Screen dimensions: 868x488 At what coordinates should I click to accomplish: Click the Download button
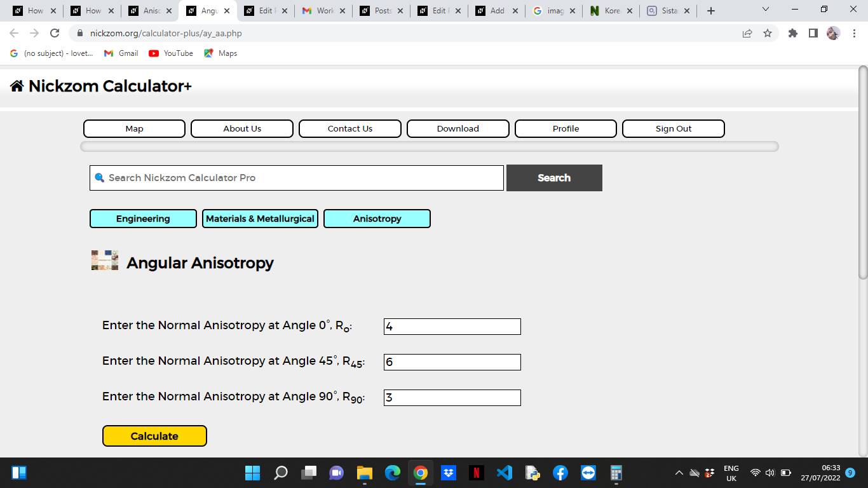(458, 128)
